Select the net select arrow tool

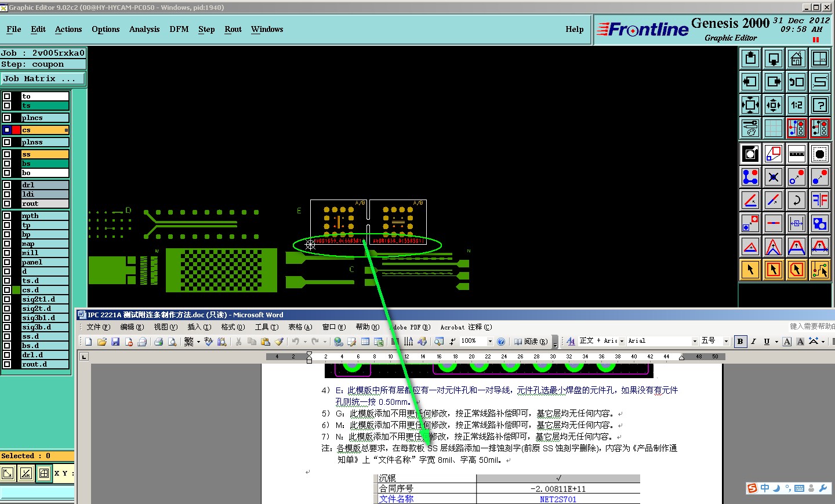[820, 270]
